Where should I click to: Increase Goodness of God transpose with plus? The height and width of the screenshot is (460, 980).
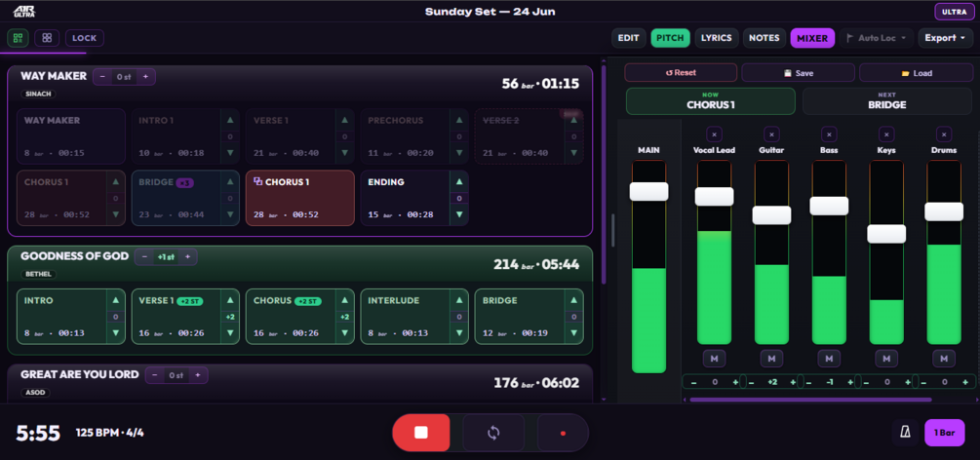[187, 257]
